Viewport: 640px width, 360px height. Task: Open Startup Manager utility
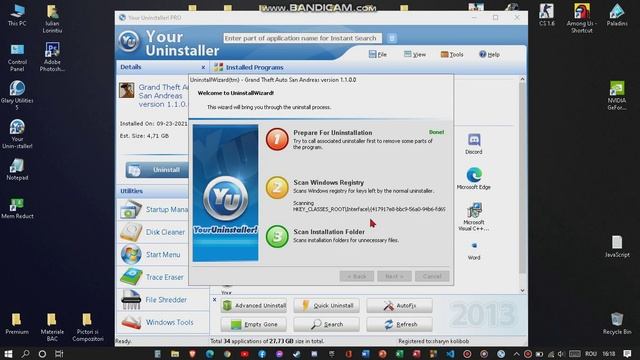154,209
